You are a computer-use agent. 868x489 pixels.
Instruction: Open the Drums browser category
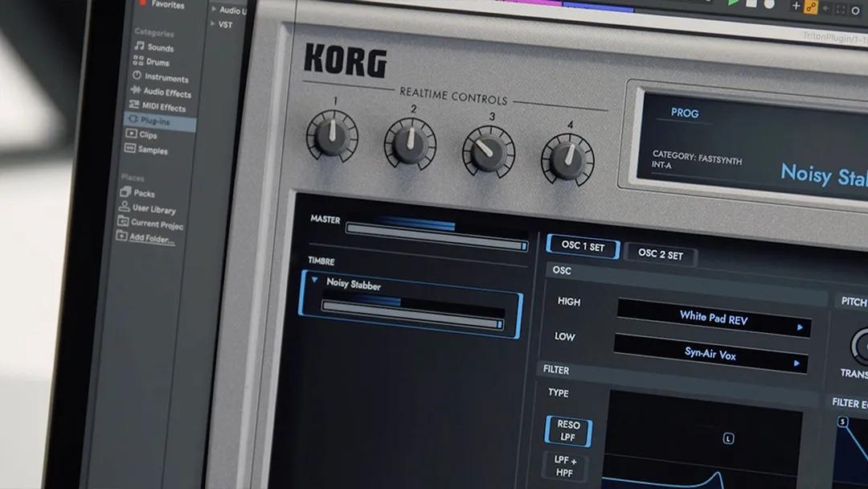click(152, 61)
